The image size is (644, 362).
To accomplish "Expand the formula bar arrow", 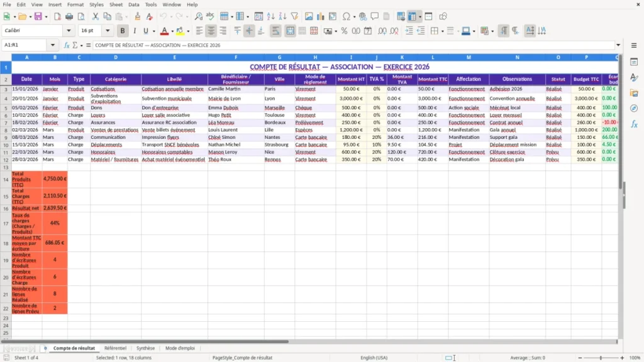I will [x=618, y=45].
